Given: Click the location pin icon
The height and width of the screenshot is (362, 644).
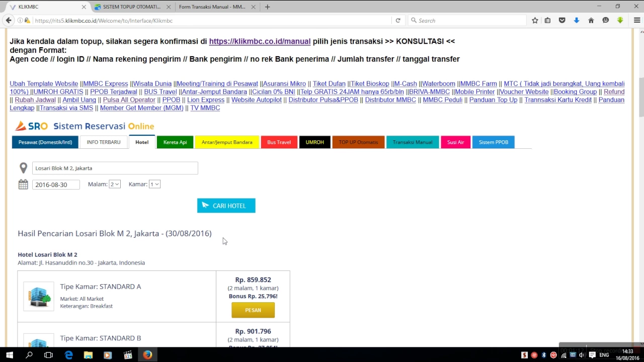Looking at the screenshot, I should pyautogui.click(x=23, y=168).
